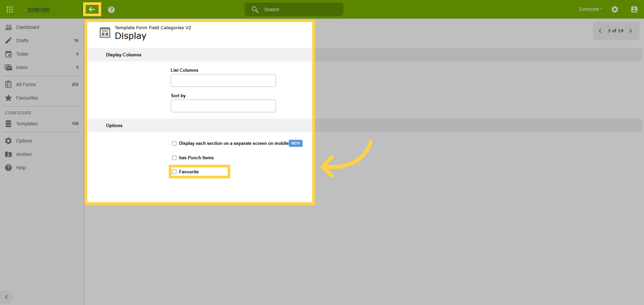The height and width of the screenshot is (305, 644).
Task: Open the help question mark icon in header
Action: pos(111,10)
